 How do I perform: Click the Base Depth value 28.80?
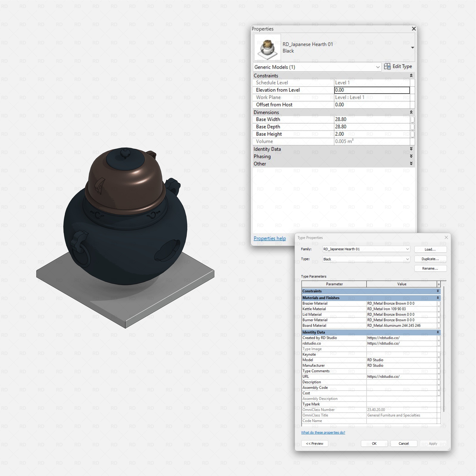tap(372, 127)
